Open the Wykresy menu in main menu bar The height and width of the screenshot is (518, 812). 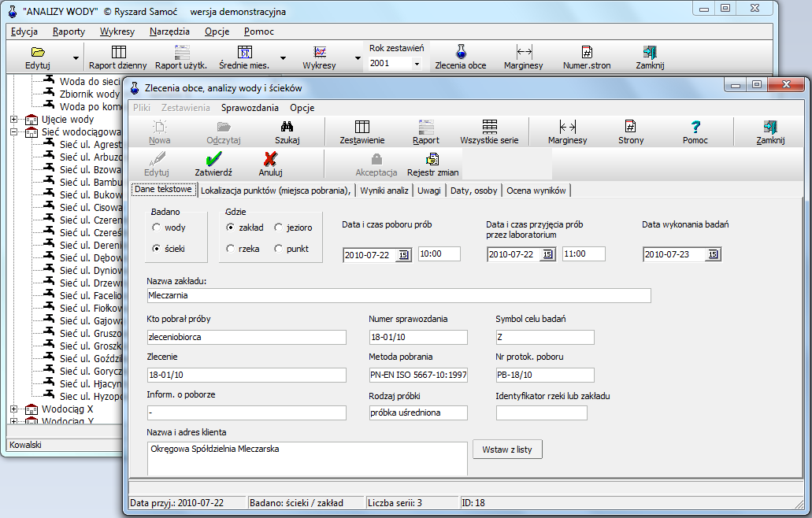(117, 31)
